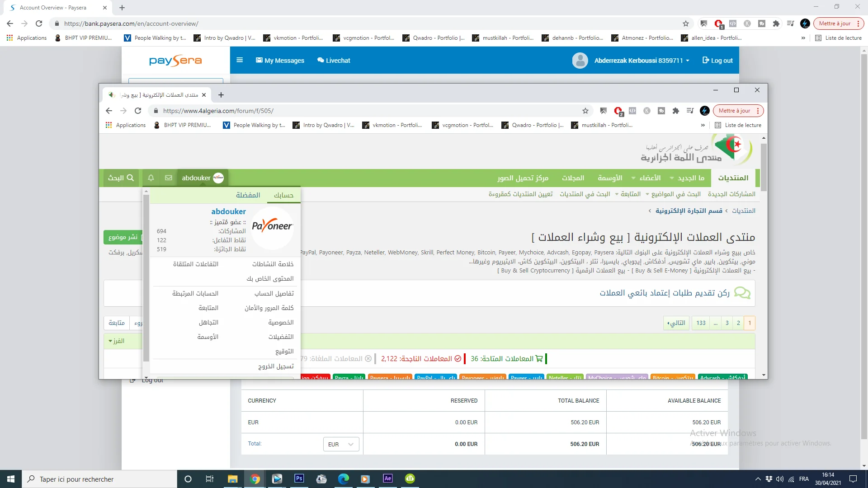Open the المنتديات navigation tab

click(x=733, y=178)
